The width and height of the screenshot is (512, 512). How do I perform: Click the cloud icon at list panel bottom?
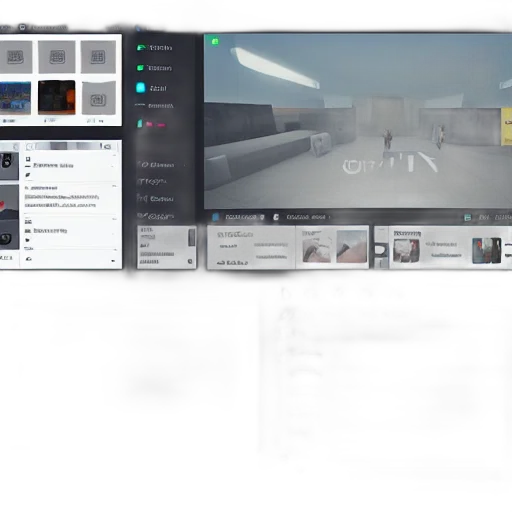(x=29, y=259)
